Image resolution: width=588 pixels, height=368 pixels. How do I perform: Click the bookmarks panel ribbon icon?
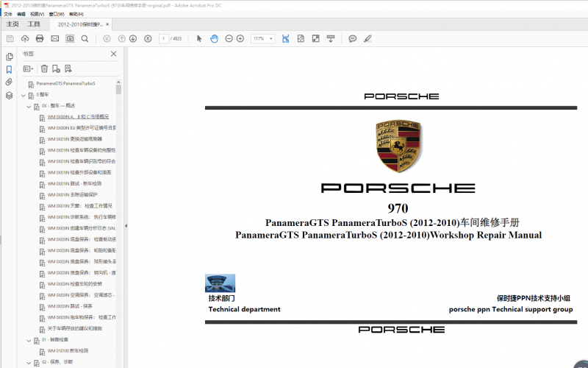tap(10, 69)
